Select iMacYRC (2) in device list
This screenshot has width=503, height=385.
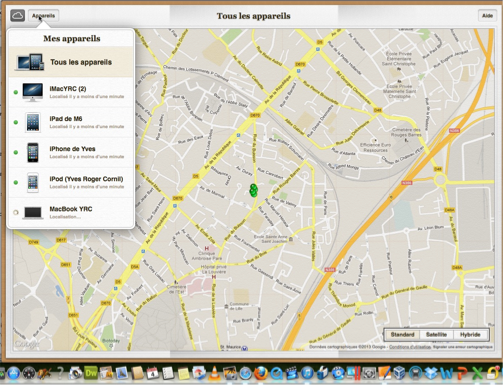(x=71, y=92)
